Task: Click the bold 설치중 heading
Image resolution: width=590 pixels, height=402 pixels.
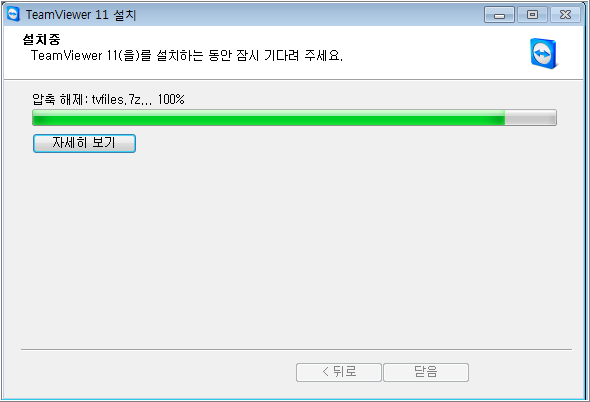Action: [41, 39]
